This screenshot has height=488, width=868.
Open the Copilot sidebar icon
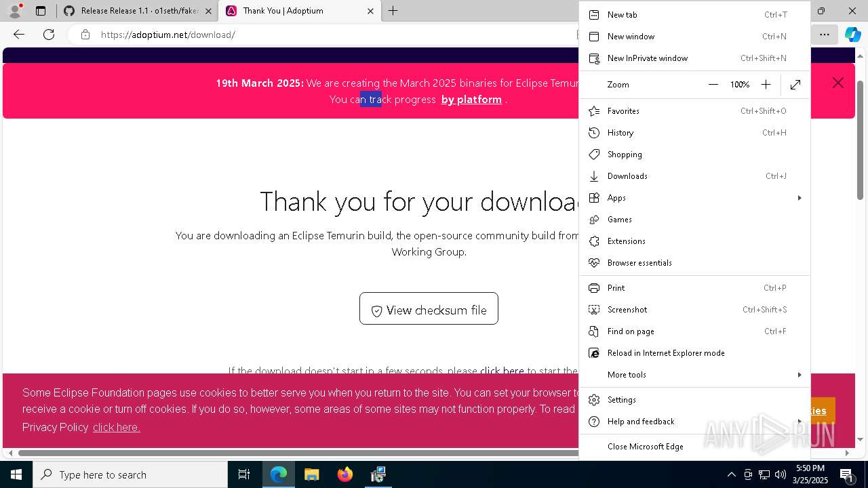tap(852, 35)
